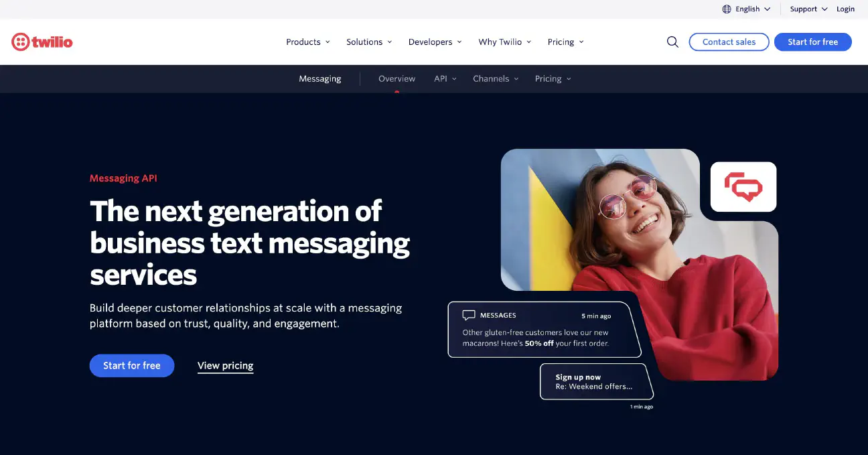Viewport: 868px width, 455px height.
Task: Expand the Products dropdown
Action: [x=308, y=42]
